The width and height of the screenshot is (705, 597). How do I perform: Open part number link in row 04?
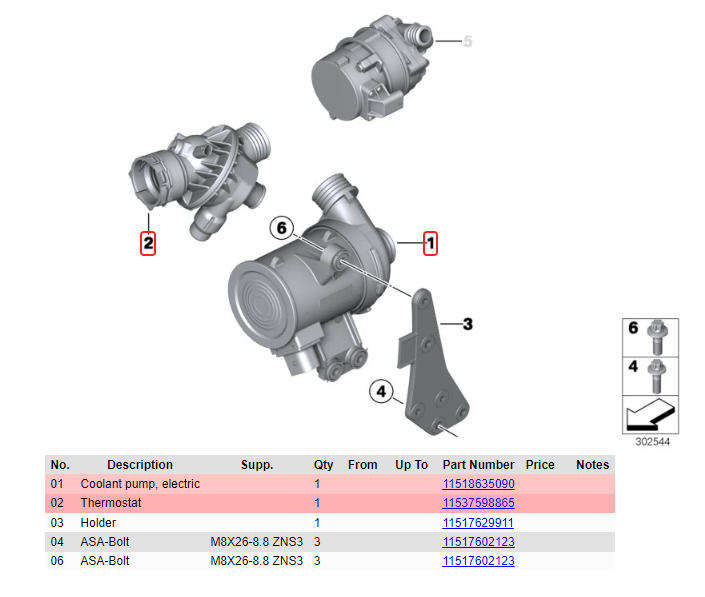(478, 542)
